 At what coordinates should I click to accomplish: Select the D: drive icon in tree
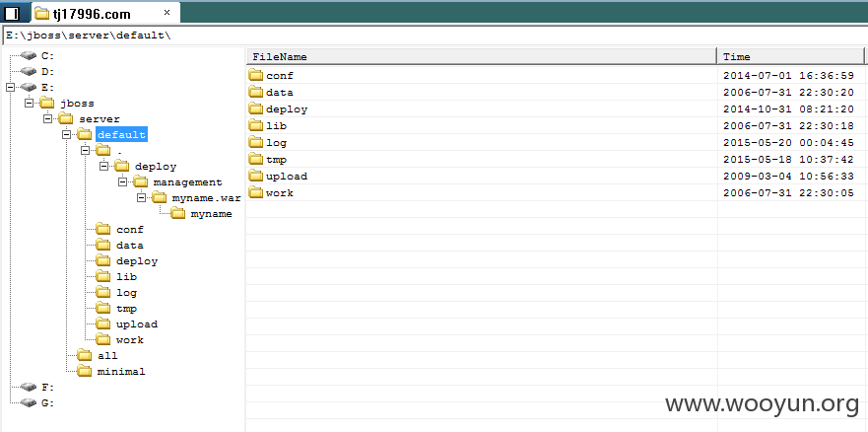pos(29,71)
